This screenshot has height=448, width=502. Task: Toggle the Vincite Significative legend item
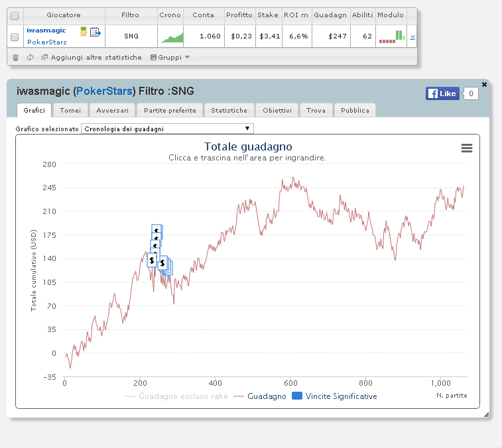coord(334,396)
